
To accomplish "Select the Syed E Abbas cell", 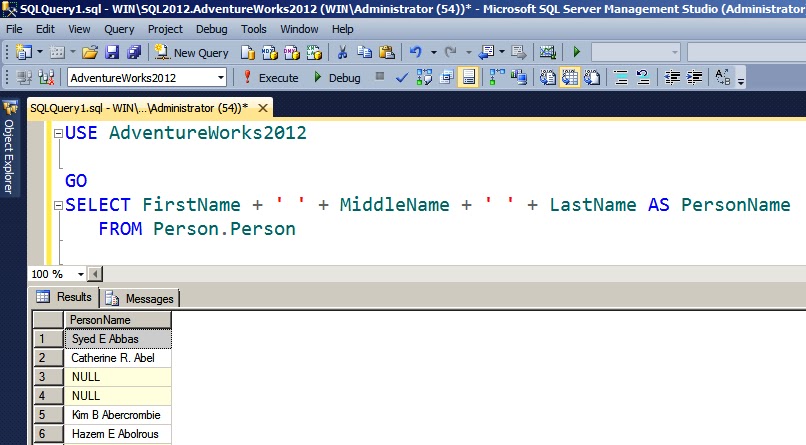I will tap(118, 339).
